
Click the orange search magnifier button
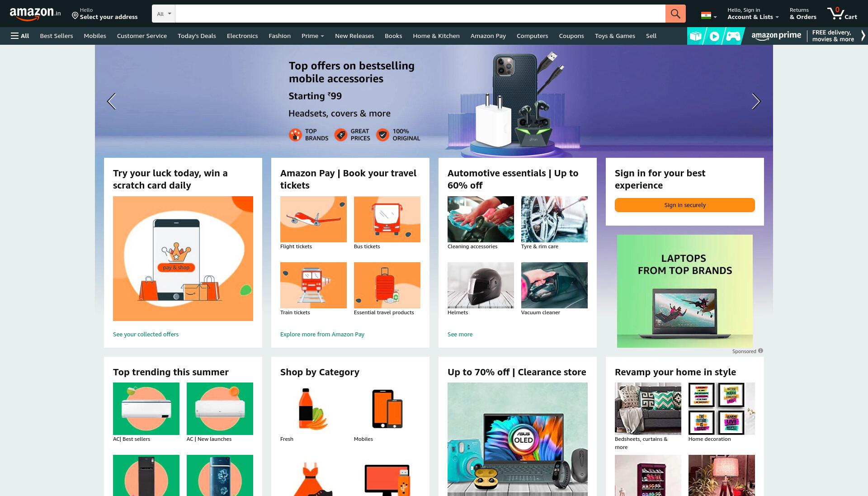(x=675, y=14)
